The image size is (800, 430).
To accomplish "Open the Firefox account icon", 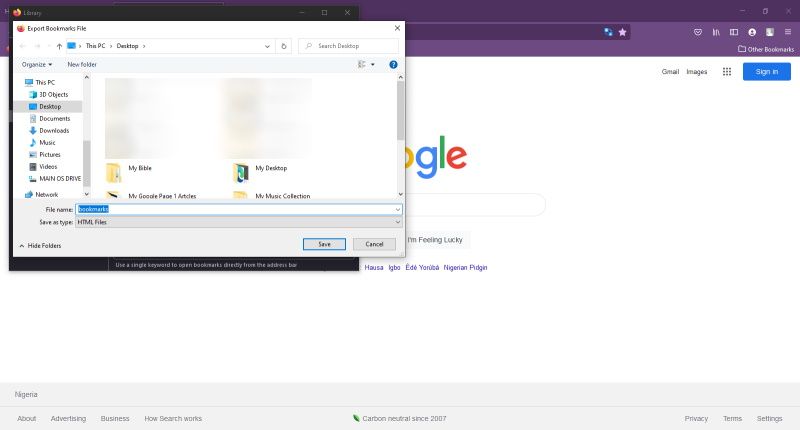I will [752, 32].
